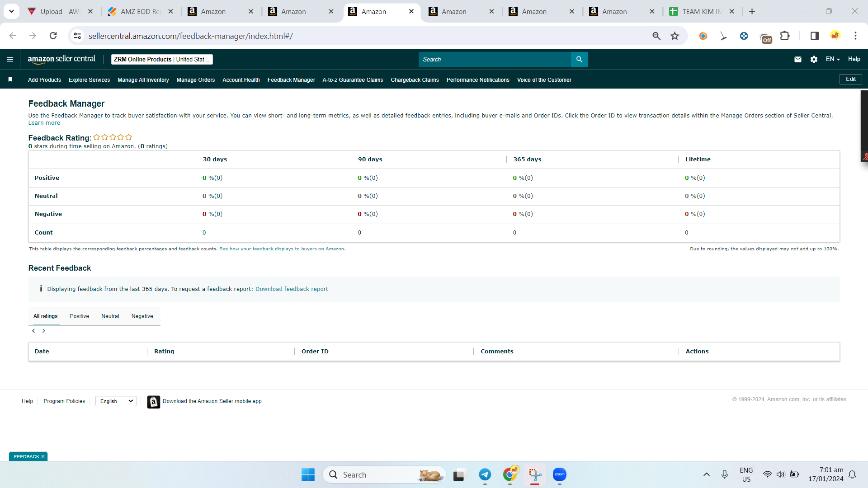The image size is (868, 488).
Task: Open the settings gear in Seller Central
Action: (x=814, y=59)
